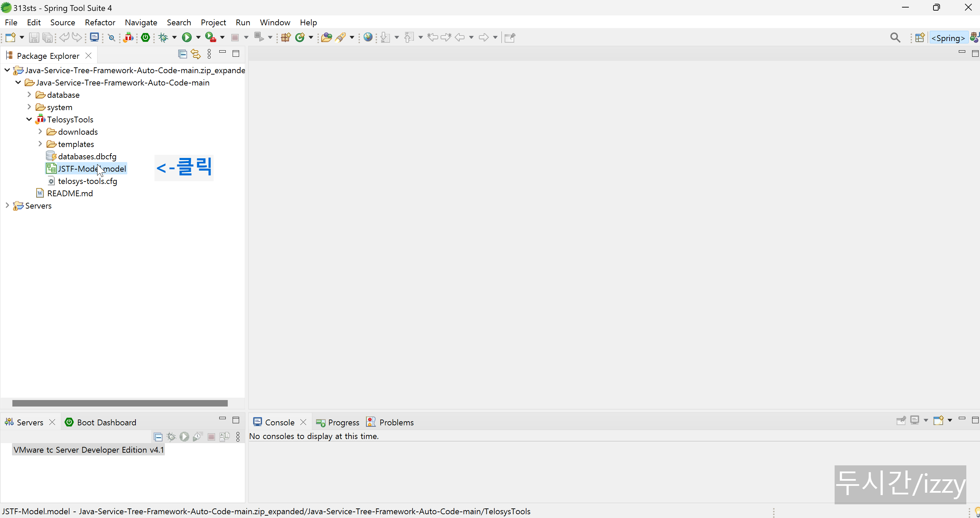Click the green Spring Boot power icon
This screenshot has height=518, width=980.
click(145, 37)
